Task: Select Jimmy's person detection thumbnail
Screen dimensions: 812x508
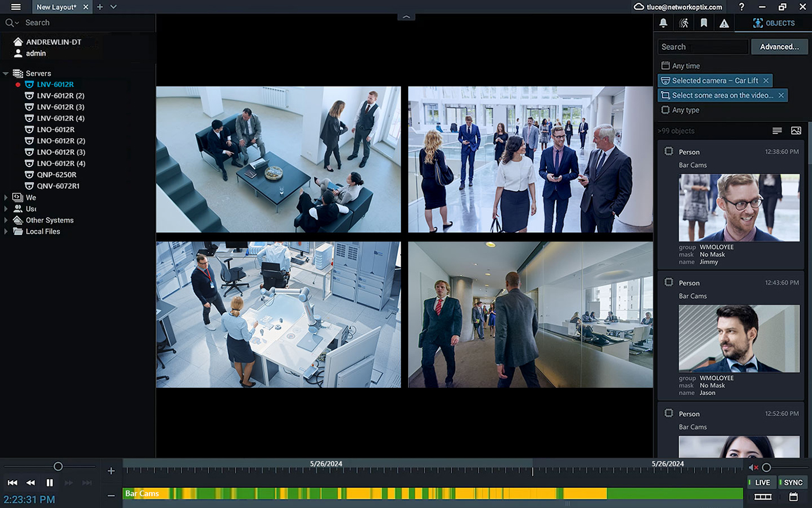Action: 739,208
